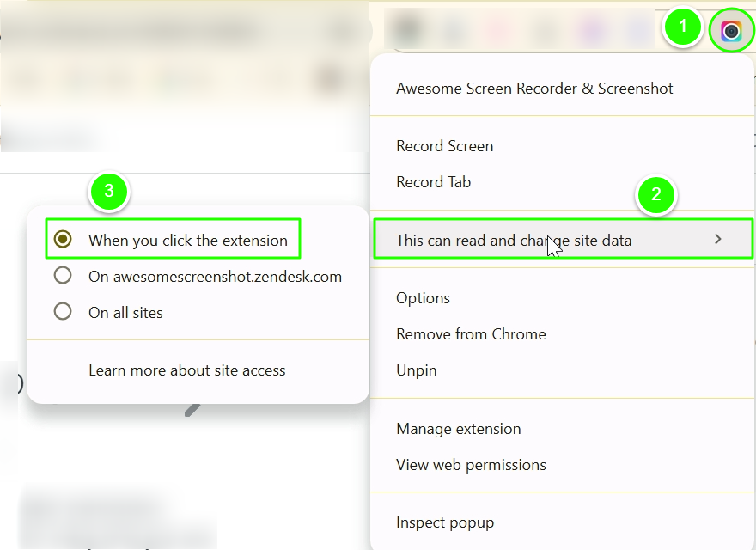Image resolution: width=756 pixels, height=550 pixels.
Task: Select 'When you click the extension' radio button
Action: click(63, 239)
